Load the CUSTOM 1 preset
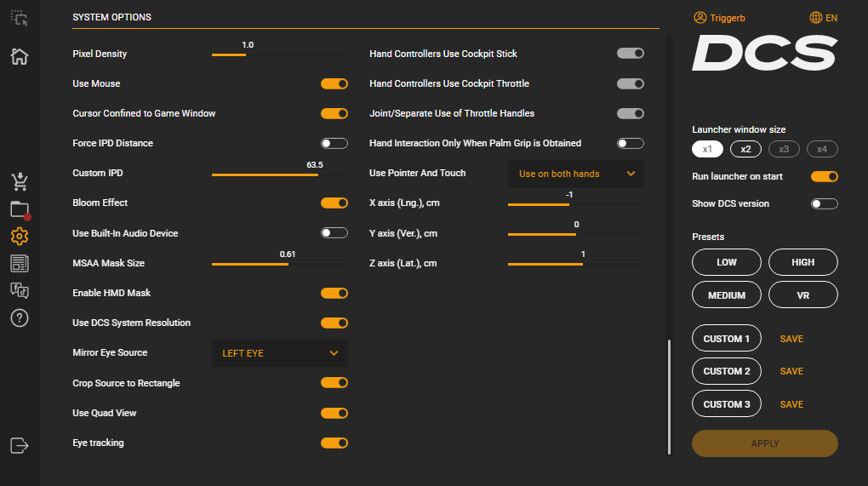 pos(726,338)
